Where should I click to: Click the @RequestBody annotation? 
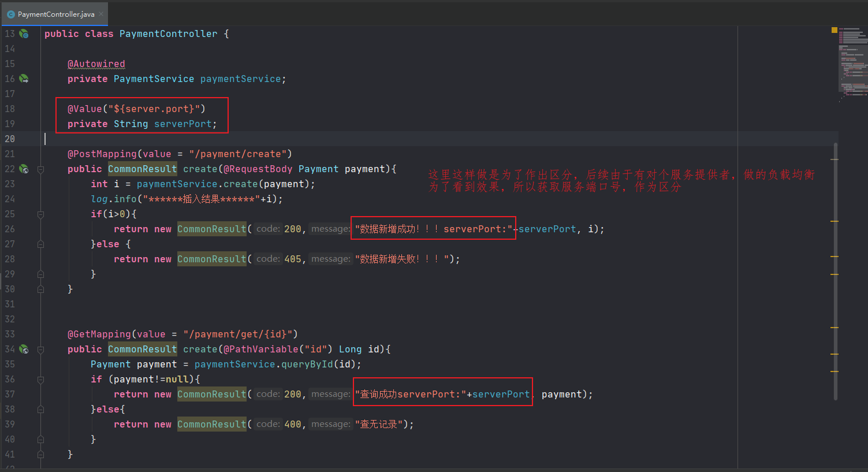tap(258, 169)
